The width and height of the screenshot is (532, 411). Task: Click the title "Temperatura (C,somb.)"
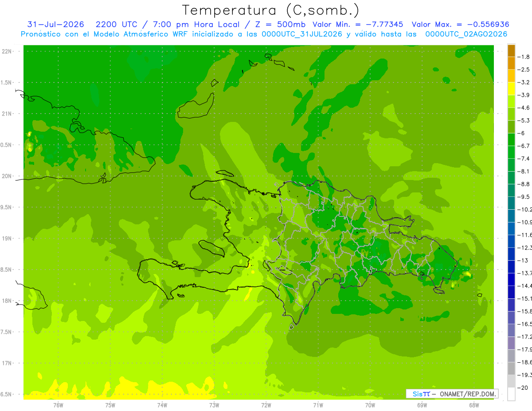tap(271, 10)
